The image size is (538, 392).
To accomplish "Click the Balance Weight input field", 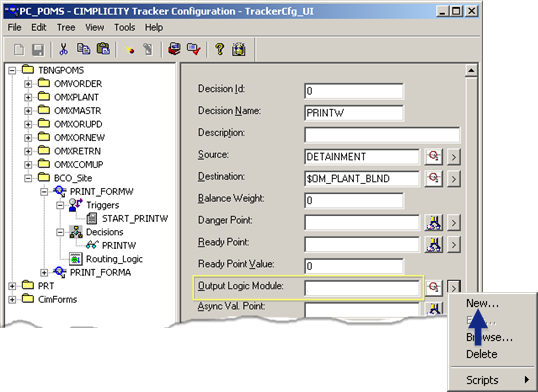I will pyautogui.click(x=354, y=200).
